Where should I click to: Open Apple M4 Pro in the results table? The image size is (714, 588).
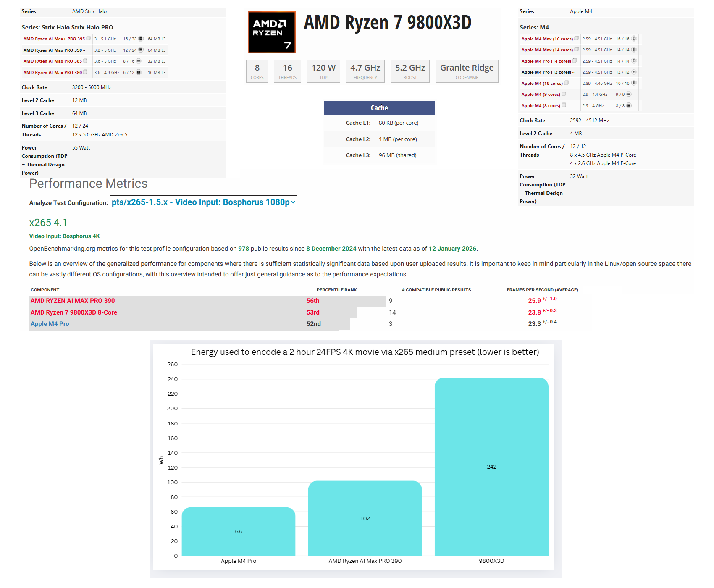pyautogui.click(x=50, y=324)
